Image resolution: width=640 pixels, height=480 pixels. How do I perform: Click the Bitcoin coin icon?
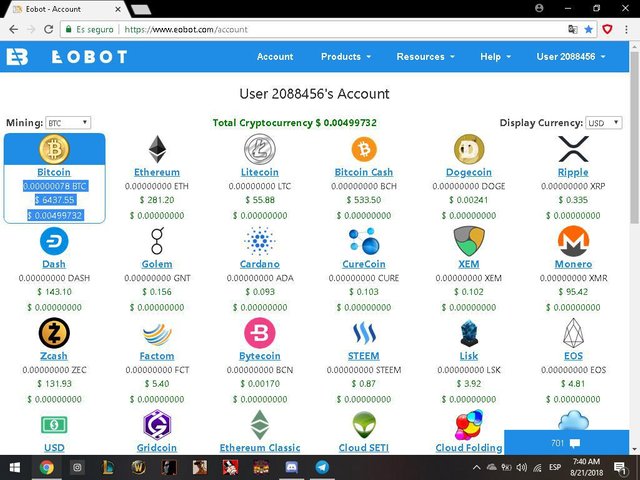[x=54, y=149]
